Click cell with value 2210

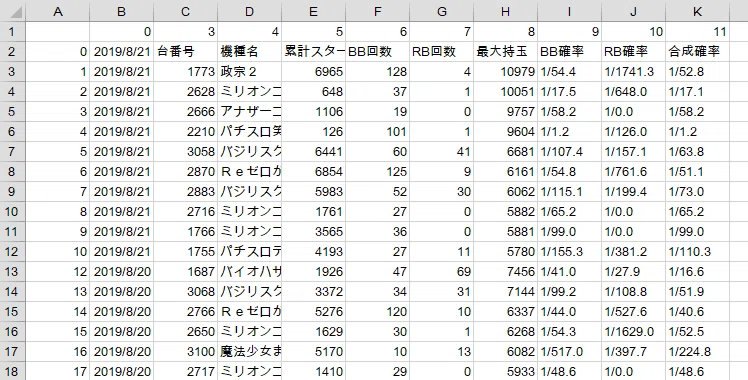(x=186, y=132)
